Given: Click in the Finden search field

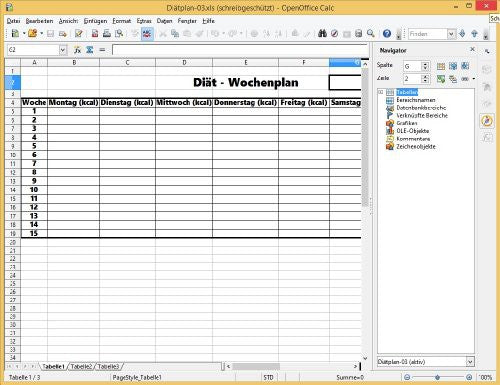Looking at the screenshot, I should pos(428,34).
